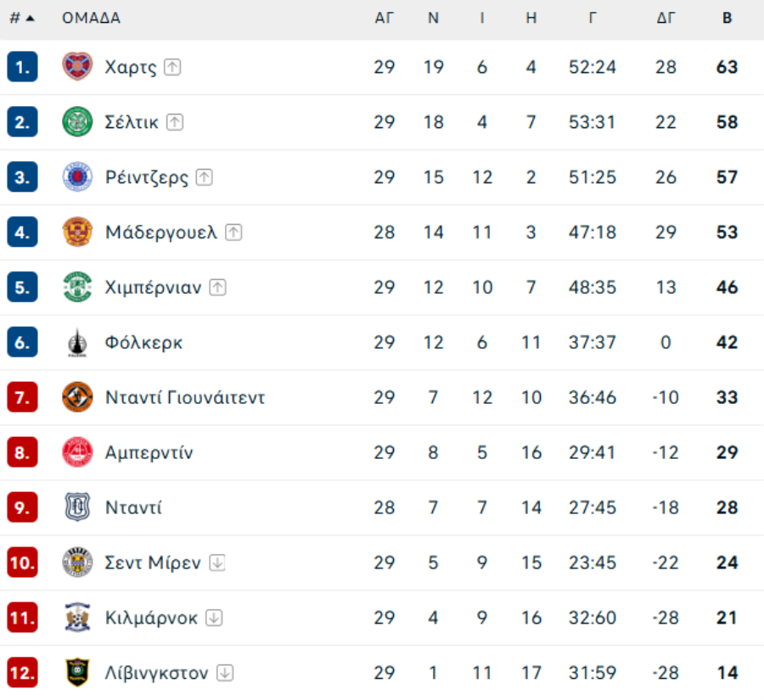The image size is (764, 700).
Task: Click the red rank 12 position badge
Action: pyautogui.click(x=22, y=673)
